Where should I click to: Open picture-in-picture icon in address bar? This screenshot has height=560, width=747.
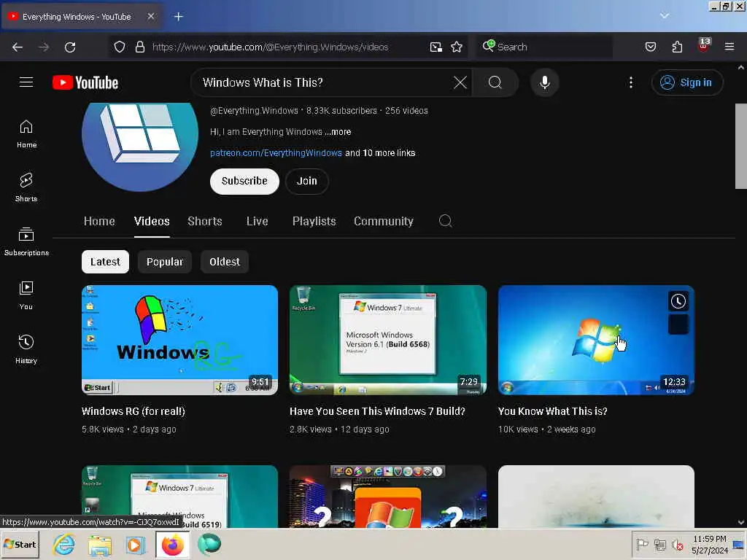tap(436, 47)
